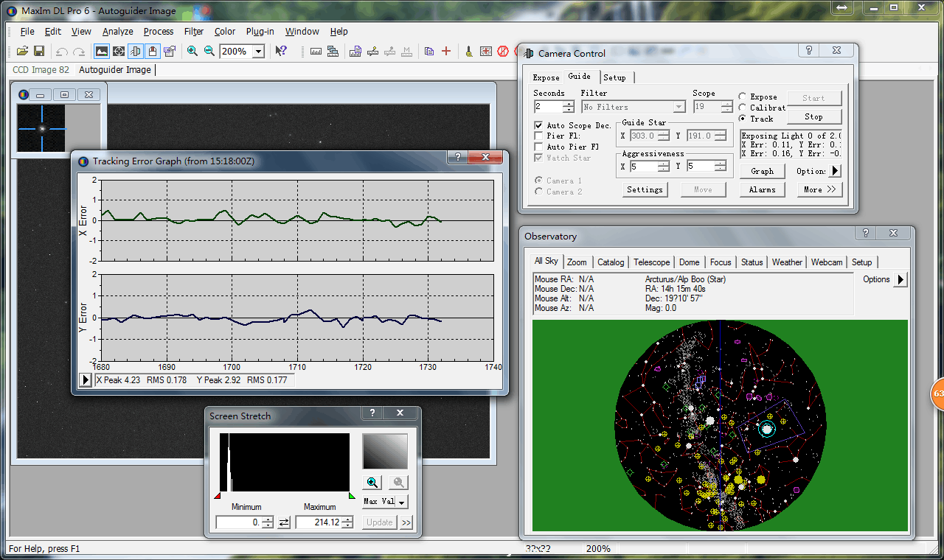Open the 200% zoom level dropdown
Screen dimensions: 944x560
click(258, 52)
